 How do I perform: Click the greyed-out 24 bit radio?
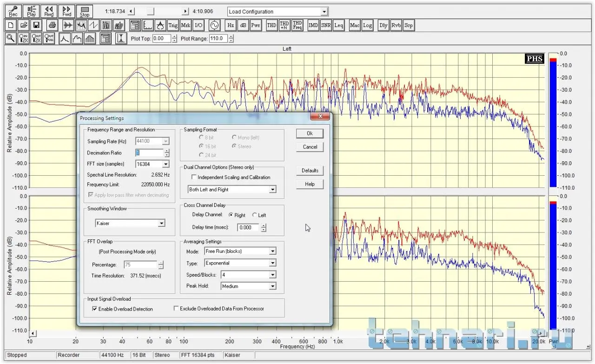click(201, 155)
